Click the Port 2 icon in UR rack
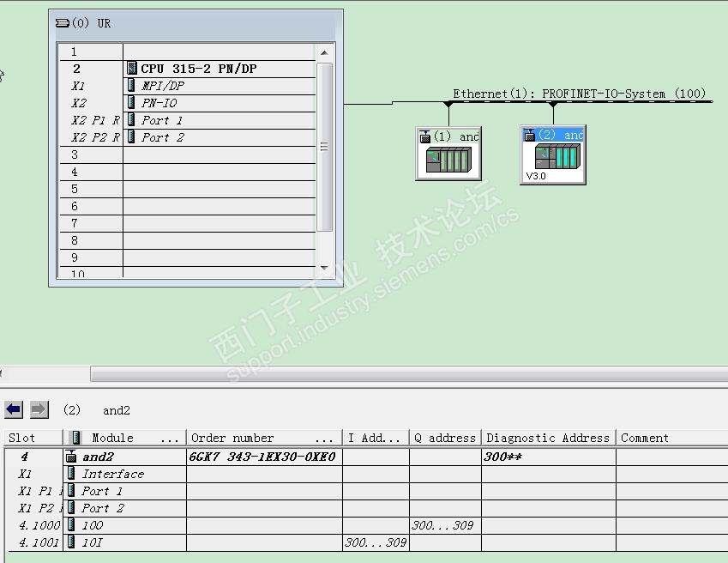This screenshot has width=728, height=563. tap(131, 137)
